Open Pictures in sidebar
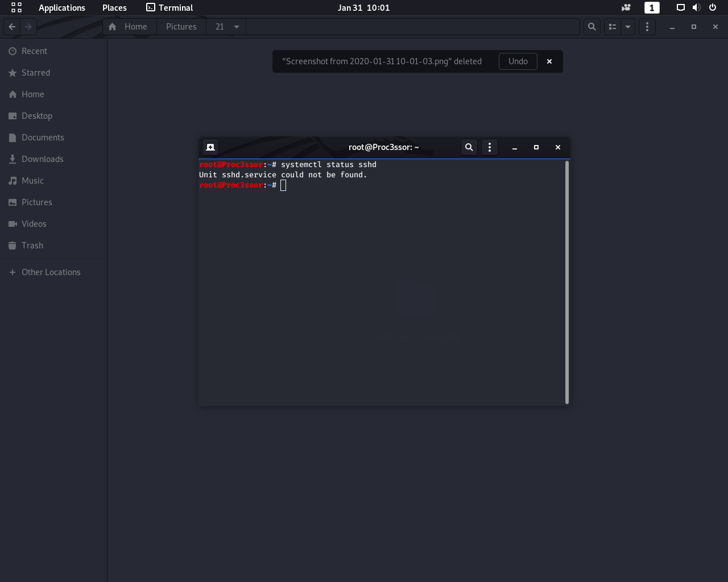 click(53, 202)
